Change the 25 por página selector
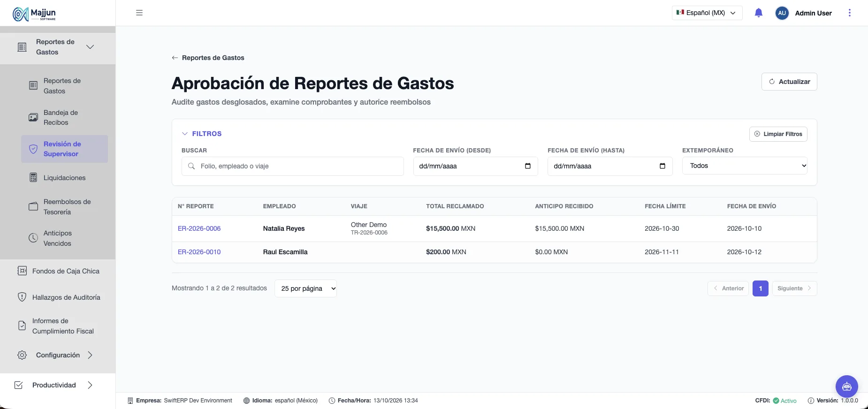 pos(305,288)
